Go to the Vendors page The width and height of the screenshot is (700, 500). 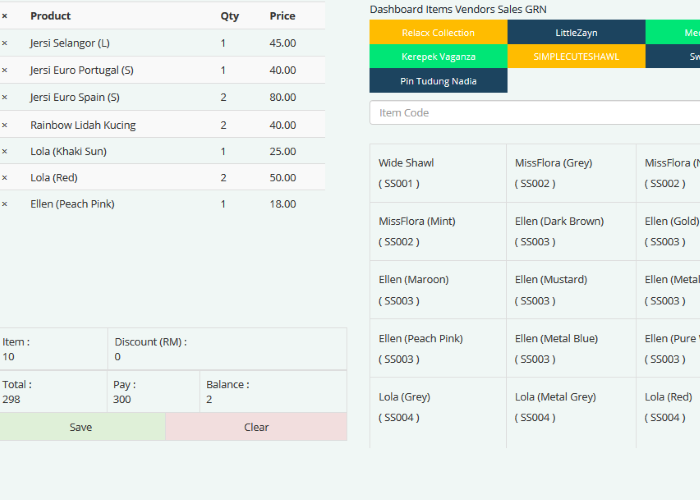(475, 9)
